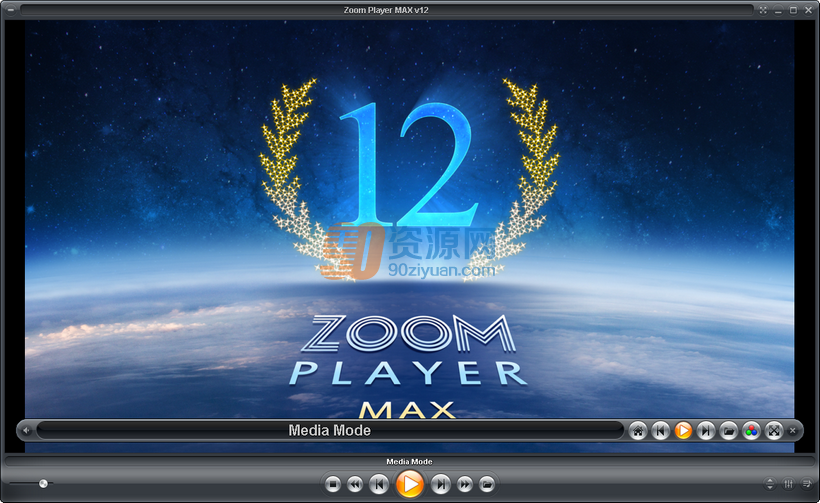Open a file via bottom bar folder icon
The image size is (820, 503).
tap(487, 485)
